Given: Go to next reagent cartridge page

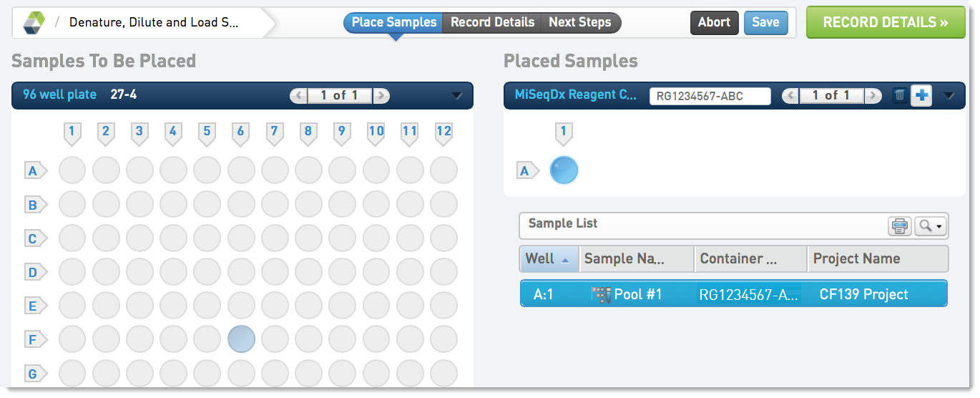Looking at the screenshot, I should [x=873, y=95].
